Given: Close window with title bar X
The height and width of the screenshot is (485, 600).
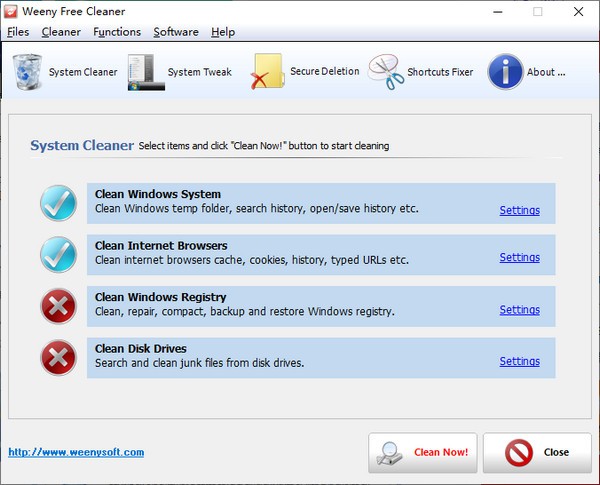Looking at the screenshot, I should point(578,12).
